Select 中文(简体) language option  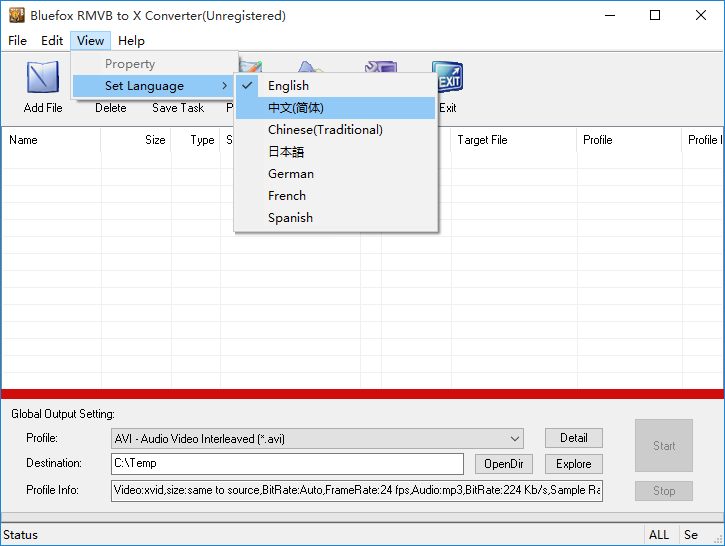point(336,108)
